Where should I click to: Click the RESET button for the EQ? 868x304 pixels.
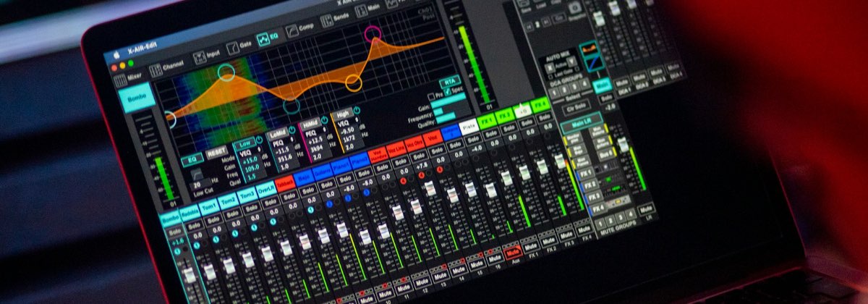pyautogui.click(x=216, y=152)
